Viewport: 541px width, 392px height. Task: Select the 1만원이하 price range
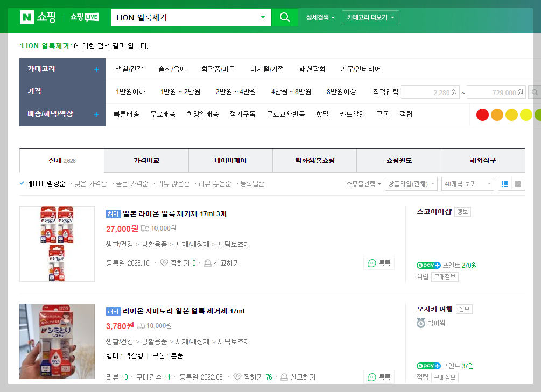point(130,92)
